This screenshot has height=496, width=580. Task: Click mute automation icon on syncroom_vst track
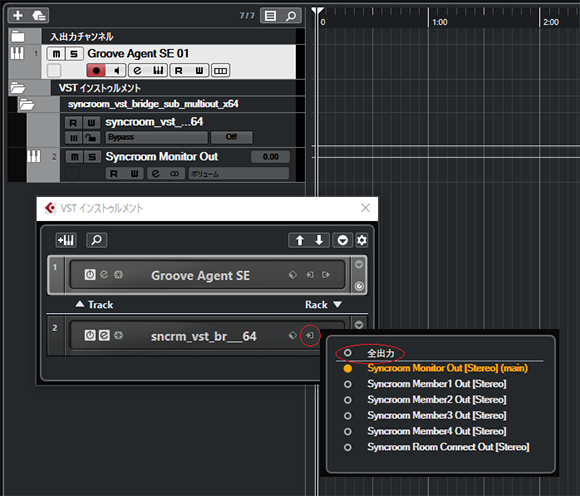coord(73,138)
